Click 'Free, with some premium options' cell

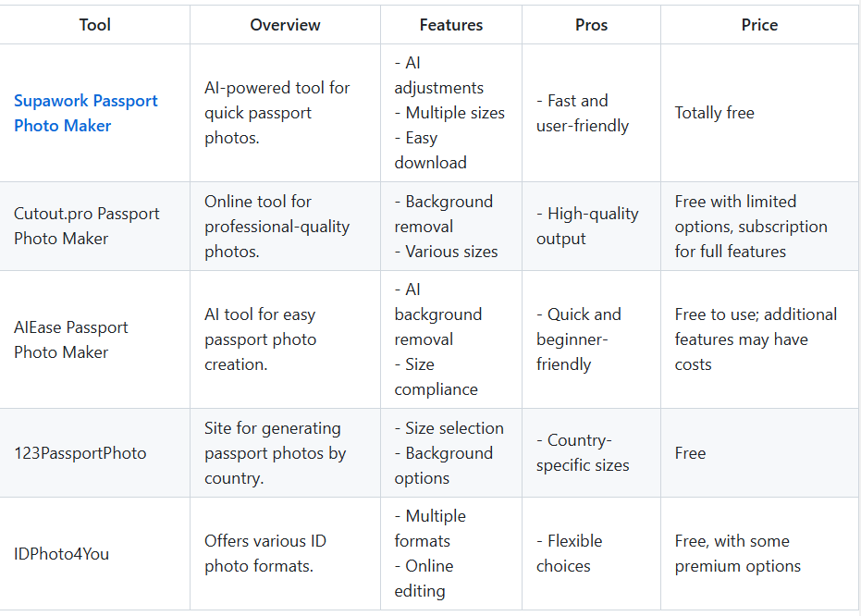coord(738,553)
